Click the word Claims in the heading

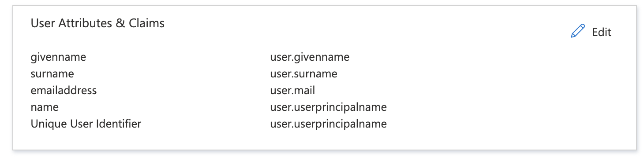[146, 23]
